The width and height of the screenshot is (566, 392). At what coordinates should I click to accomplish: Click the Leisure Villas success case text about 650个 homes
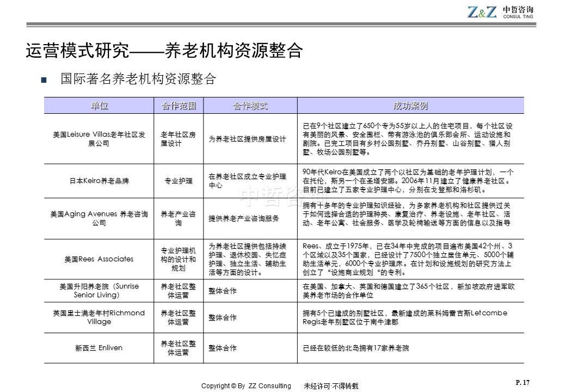[408, 139]
